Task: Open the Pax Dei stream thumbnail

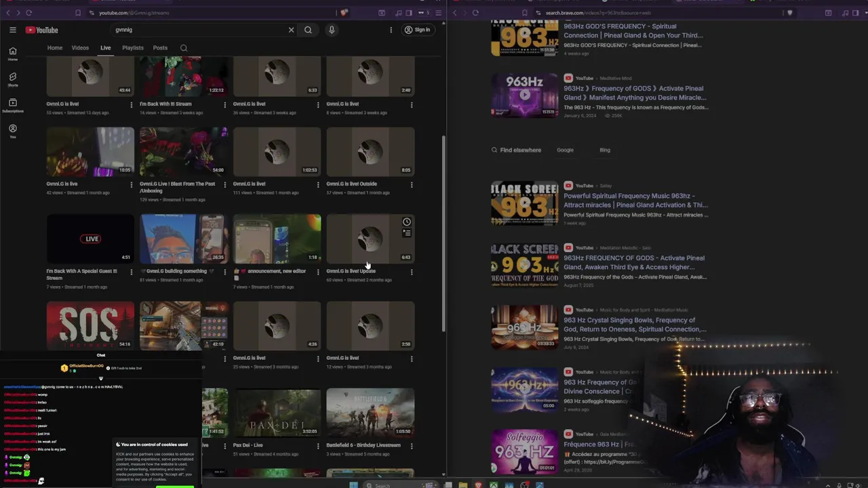Action: (277, 412)
